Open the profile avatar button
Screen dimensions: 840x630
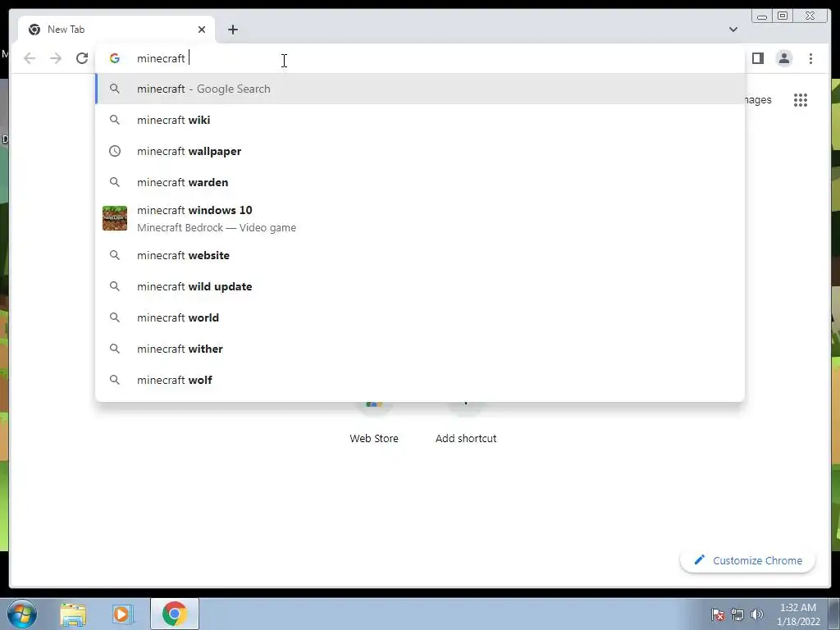click(x=783, y=58)
